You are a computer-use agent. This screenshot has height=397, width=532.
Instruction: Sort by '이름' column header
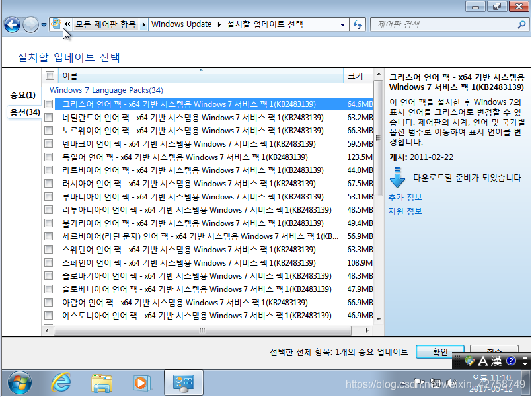coord(201,76)
